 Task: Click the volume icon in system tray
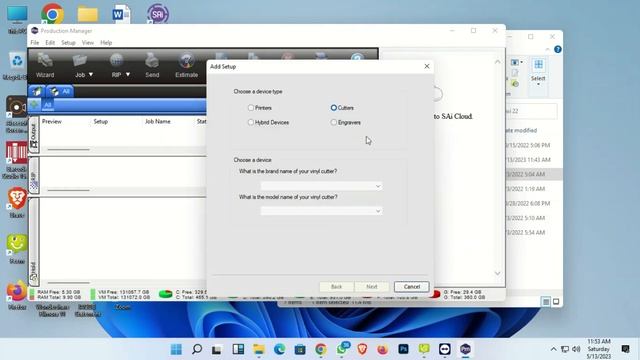576,349
